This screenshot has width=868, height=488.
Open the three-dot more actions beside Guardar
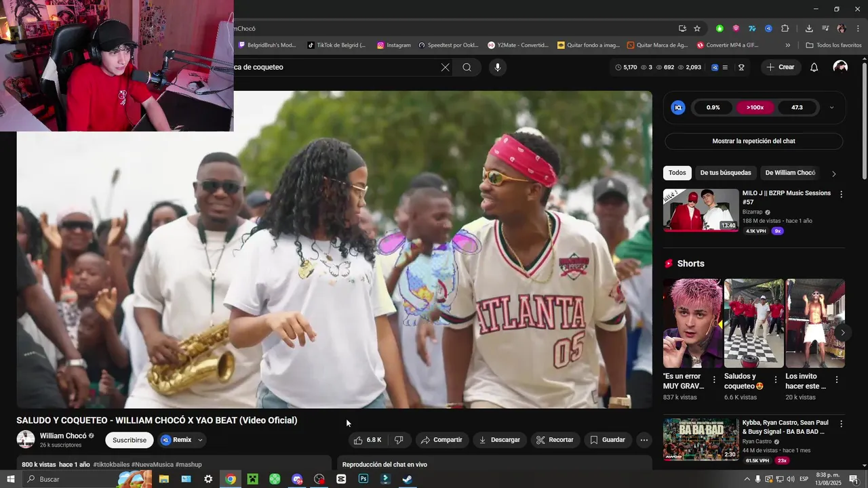pos(644,440)
